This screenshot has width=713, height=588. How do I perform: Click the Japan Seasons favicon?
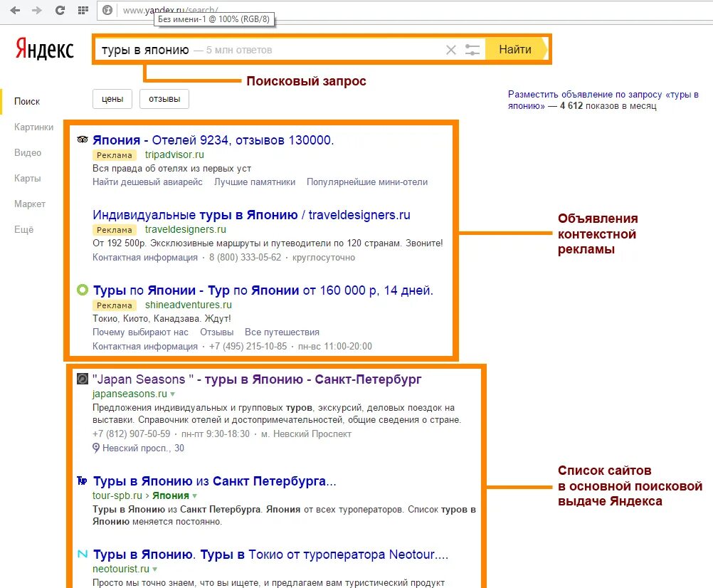tap(83, 379)
